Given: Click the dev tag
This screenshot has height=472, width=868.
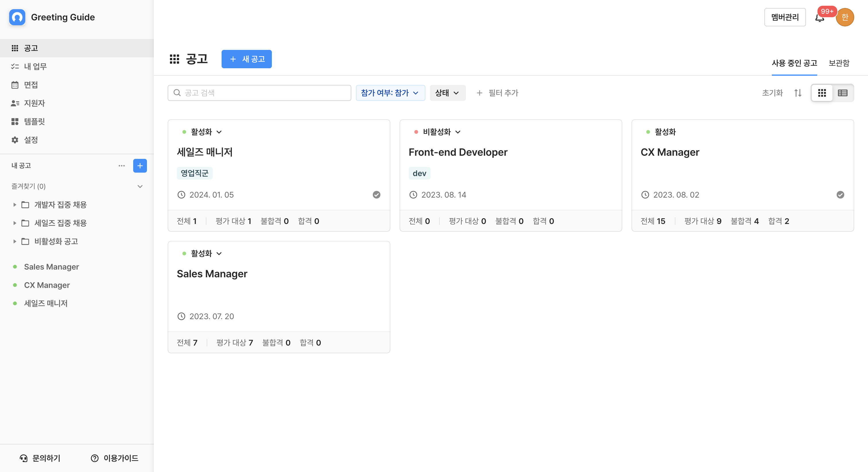Looking at the screenshot, I should coord(420,173).
